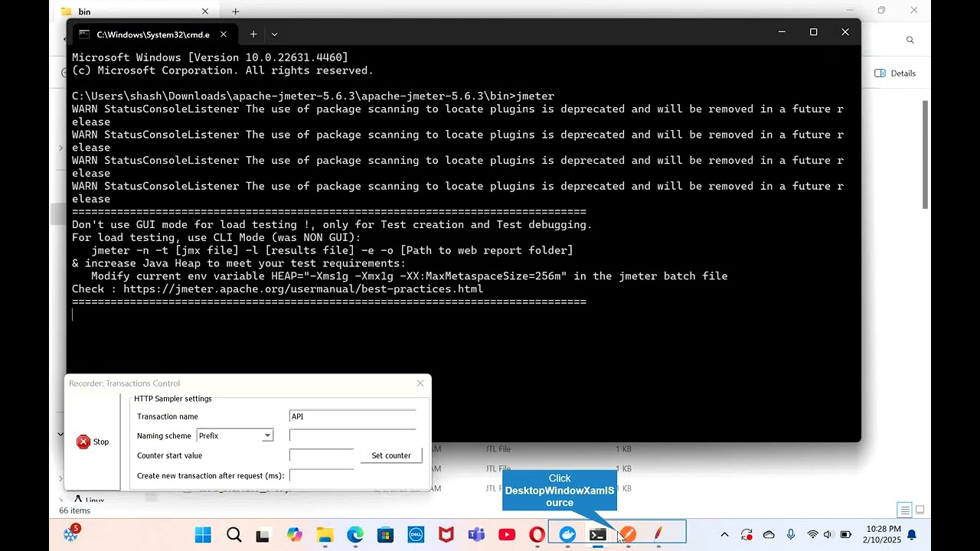Open the weather widget on the taskbar
980x551 pixels.
click(72, 533)
